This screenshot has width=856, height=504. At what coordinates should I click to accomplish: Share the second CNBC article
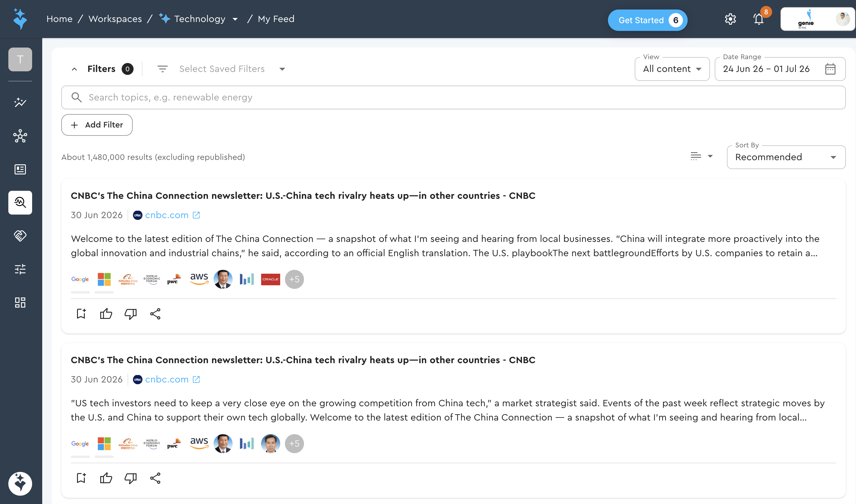(x=155, y=478)
